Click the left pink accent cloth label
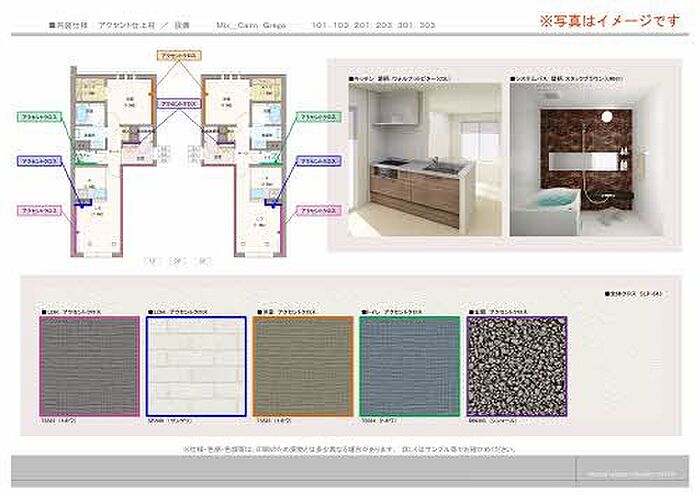 coord(40,211)
